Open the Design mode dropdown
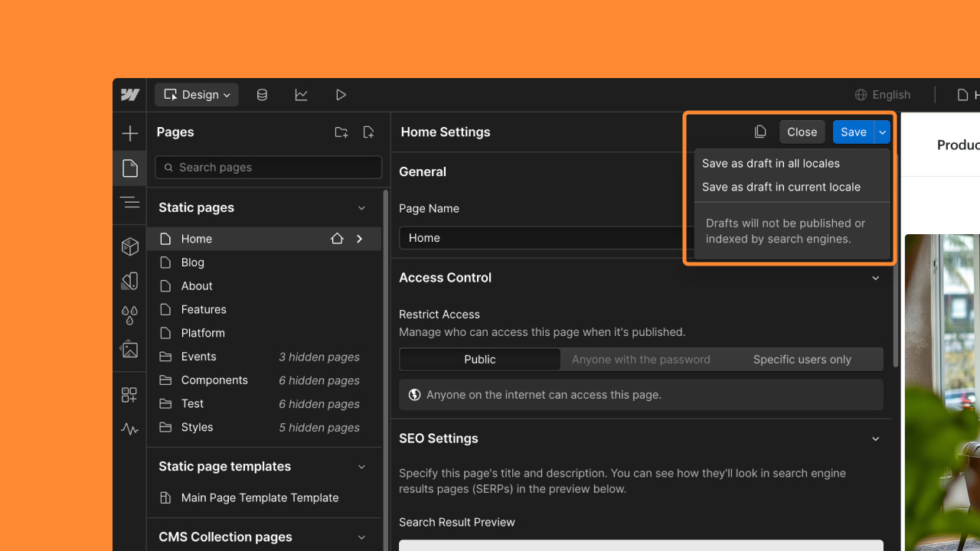 pyautogui.click(x=197, y=95)
